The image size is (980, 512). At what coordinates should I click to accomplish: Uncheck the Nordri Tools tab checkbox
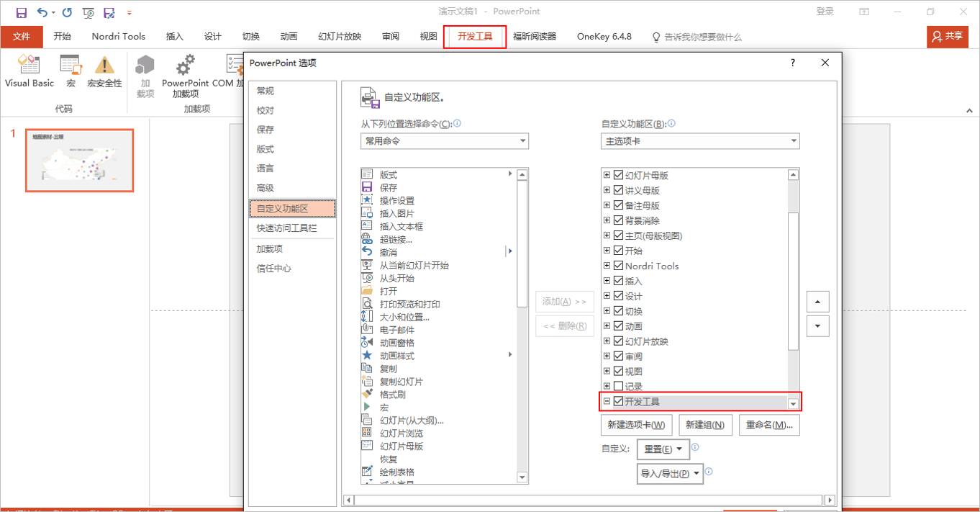(618, 266)
